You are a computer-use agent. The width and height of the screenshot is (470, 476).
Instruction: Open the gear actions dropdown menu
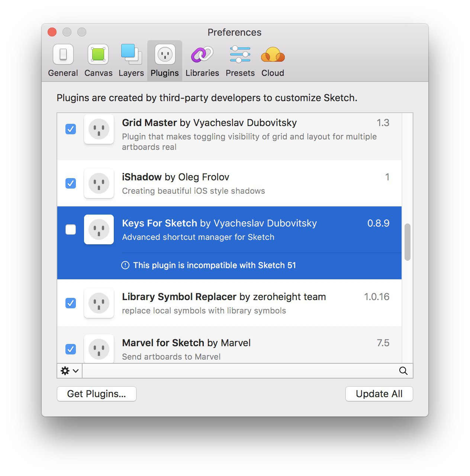click(x=70, y=371)
